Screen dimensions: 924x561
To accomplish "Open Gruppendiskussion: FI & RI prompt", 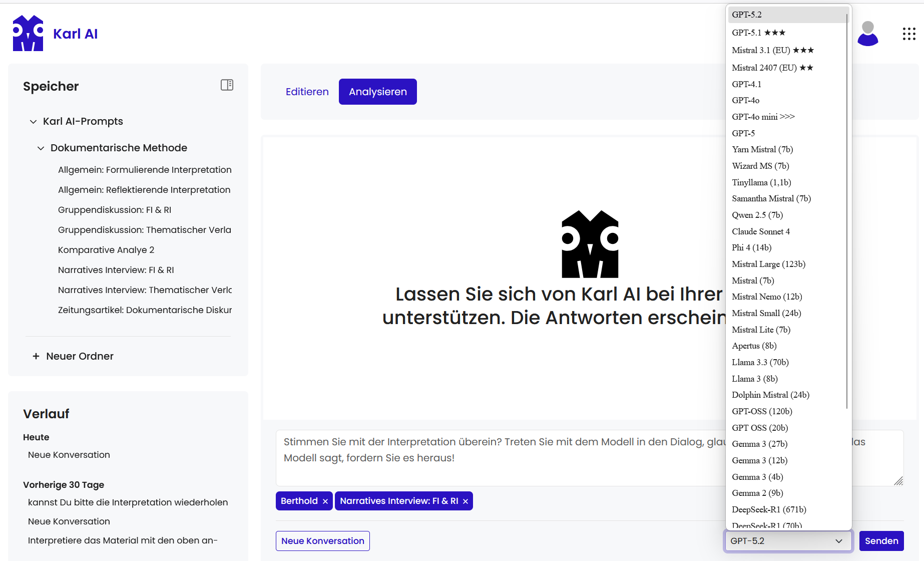I will (115, 210).
